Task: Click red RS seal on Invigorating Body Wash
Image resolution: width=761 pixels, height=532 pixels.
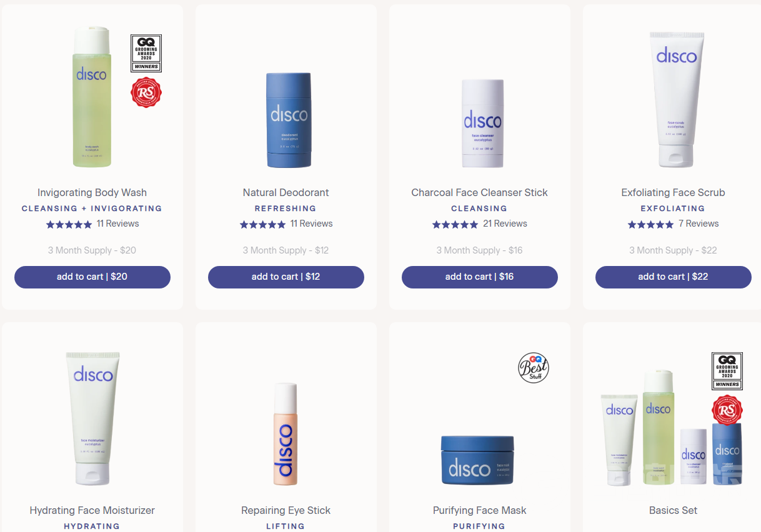Action: 146,92
